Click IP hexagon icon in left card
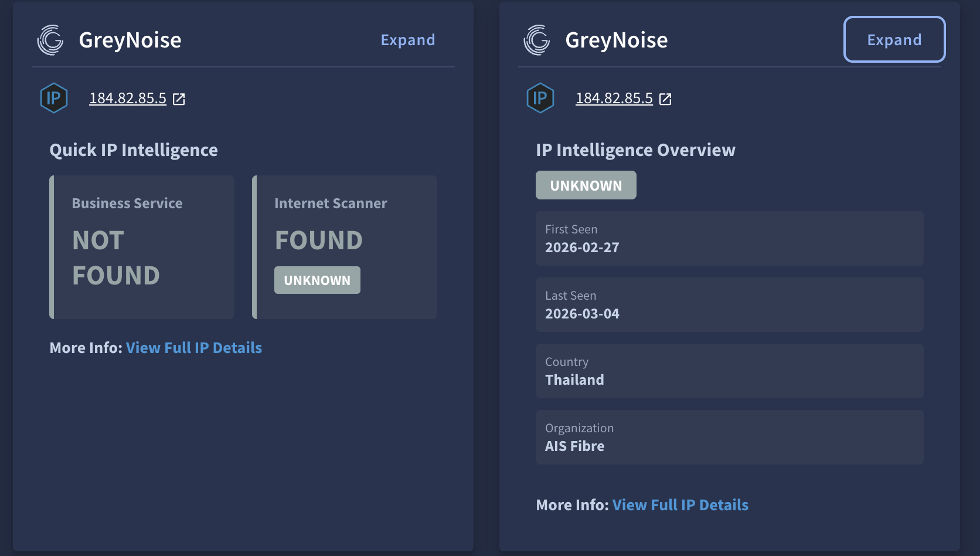 click(54, 98)
